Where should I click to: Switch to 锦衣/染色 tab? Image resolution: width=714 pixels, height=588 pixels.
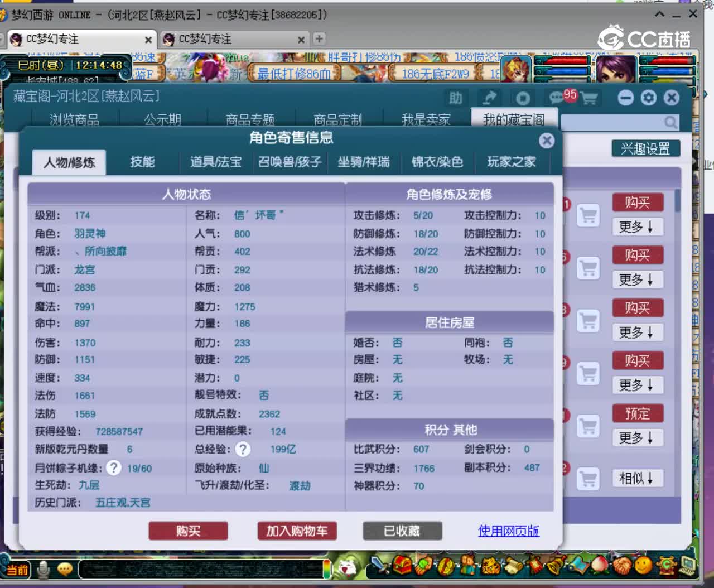437,162
